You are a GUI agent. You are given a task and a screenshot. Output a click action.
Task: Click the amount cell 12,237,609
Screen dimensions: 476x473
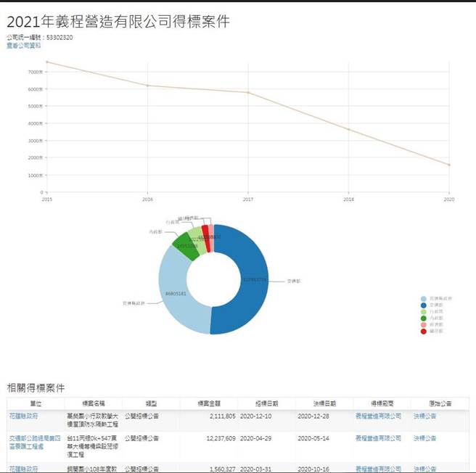tap(221, 438)
